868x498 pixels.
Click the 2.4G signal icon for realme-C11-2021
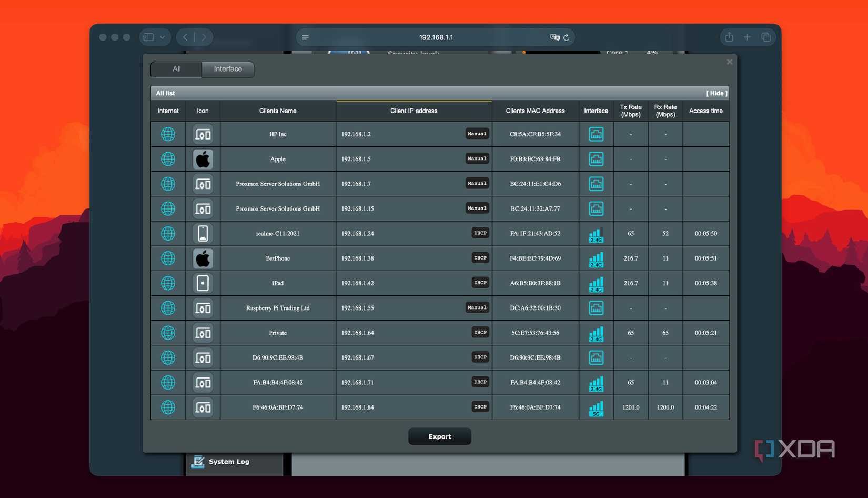(x=596, y=235)
